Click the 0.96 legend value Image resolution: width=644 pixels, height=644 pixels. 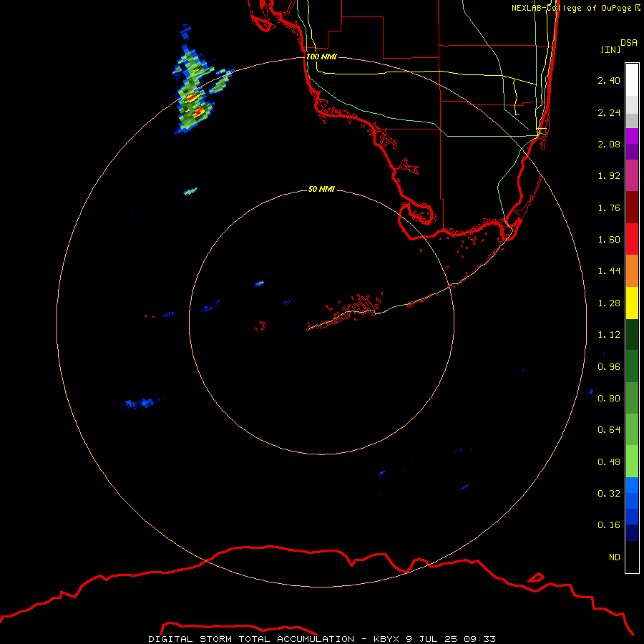609,366
